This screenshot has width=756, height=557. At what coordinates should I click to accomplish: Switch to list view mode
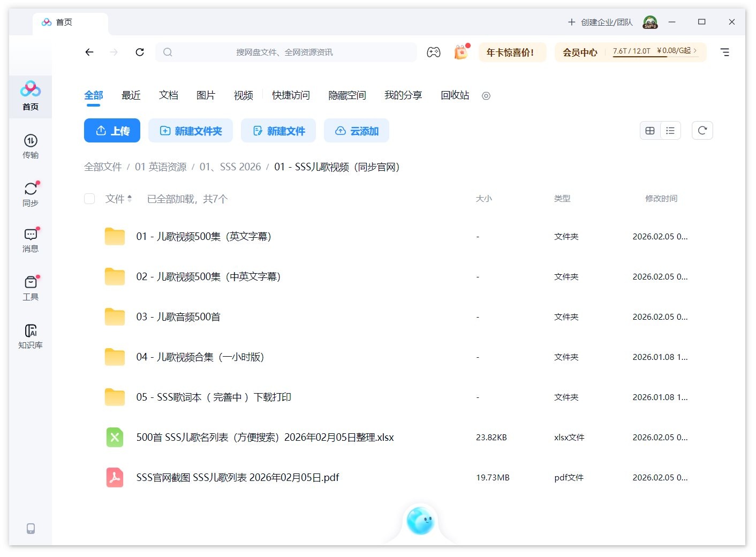click(670, 130)
